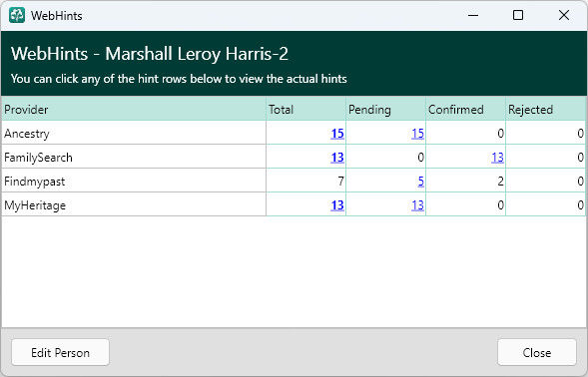
Task: Click Ancestry confirmed value 0
Action: [500, 134]
